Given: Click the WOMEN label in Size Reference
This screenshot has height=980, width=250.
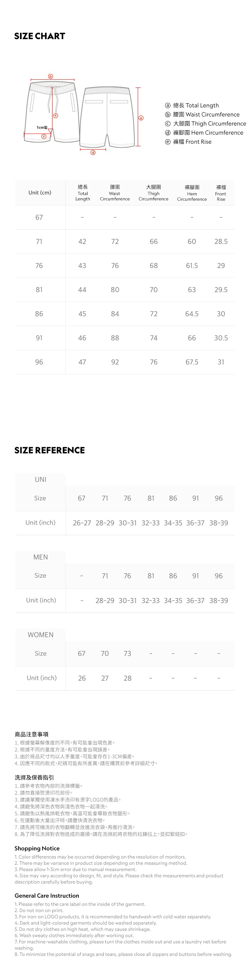Looking at the screenshot, I should (40, 635).
